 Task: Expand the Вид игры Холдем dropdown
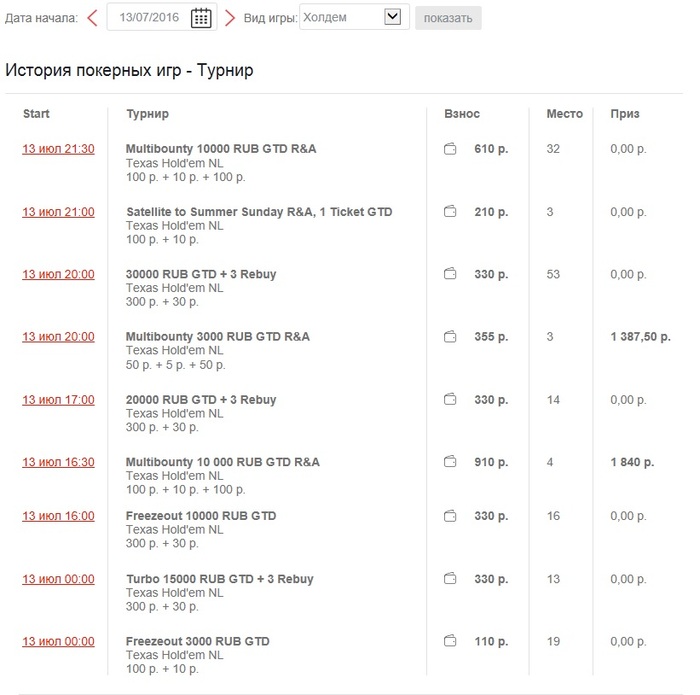(x=354, y=17)
